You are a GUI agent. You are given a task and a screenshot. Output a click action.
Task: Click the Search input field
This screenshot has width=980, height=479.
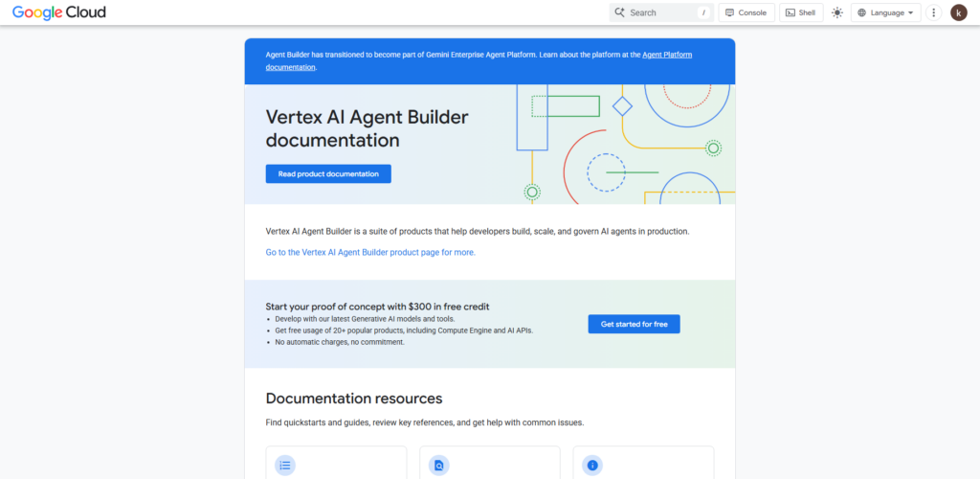point(661,12)
